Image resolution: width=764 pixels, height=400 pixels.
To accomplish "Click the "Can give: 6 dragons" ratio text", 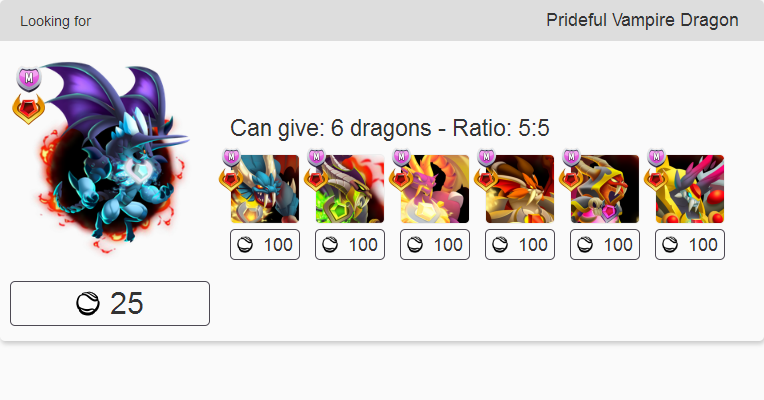I will point(390,128).
